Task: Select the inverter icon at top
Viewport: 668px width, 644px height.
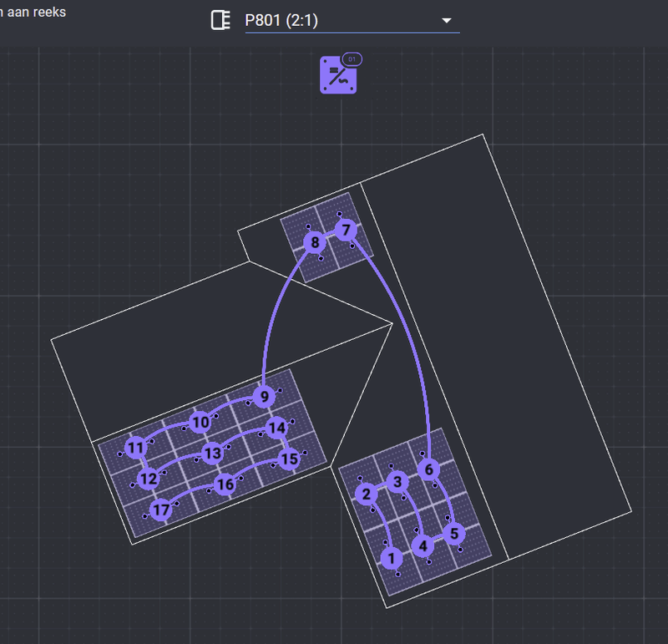Action: tap(338, 75)
